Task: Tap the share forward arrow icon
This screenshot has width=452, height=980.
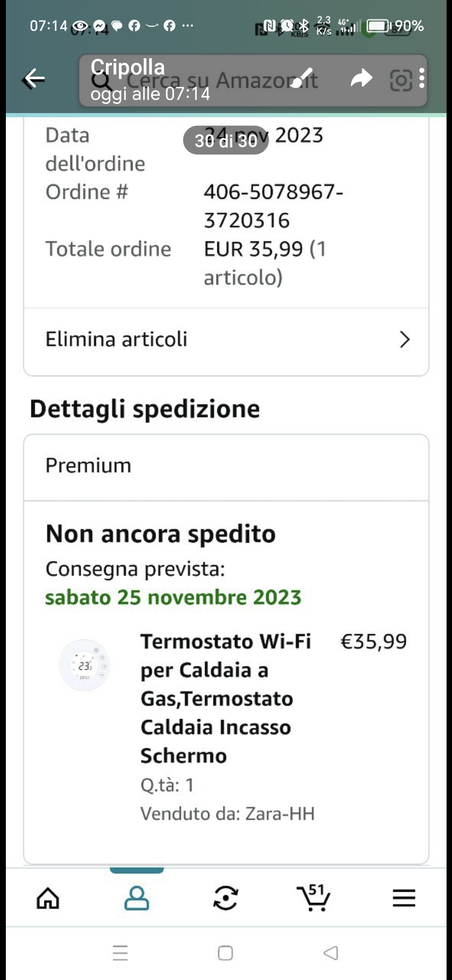Action: point(361,78)
